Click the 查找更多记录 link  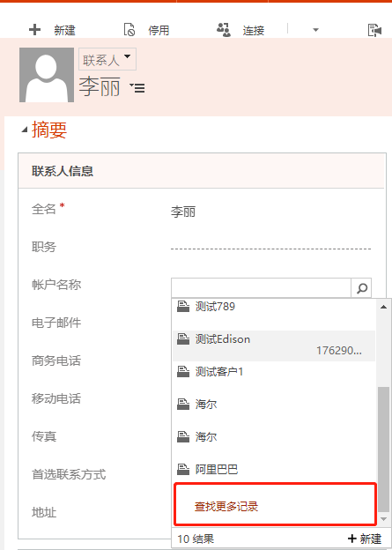click(x=226, y=507)
